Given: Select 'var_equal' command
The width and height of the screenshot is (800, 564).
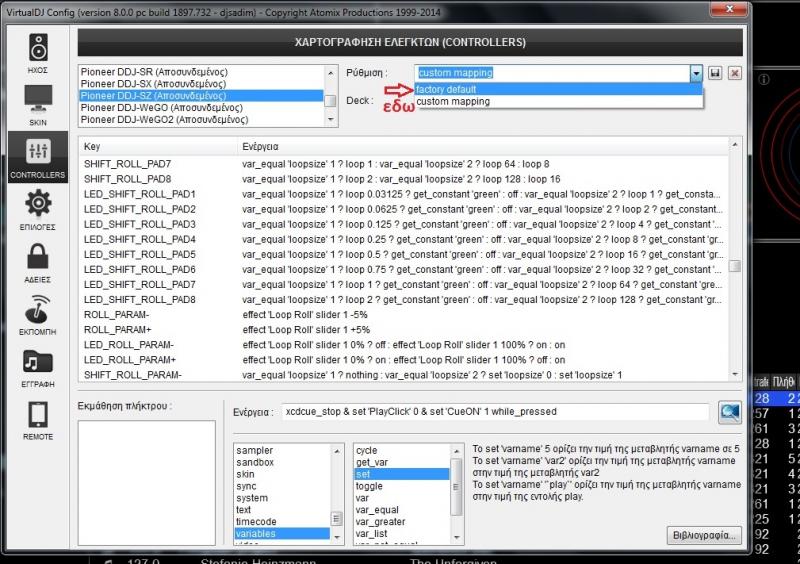Looking at the screenshot, I should (402, 510).
